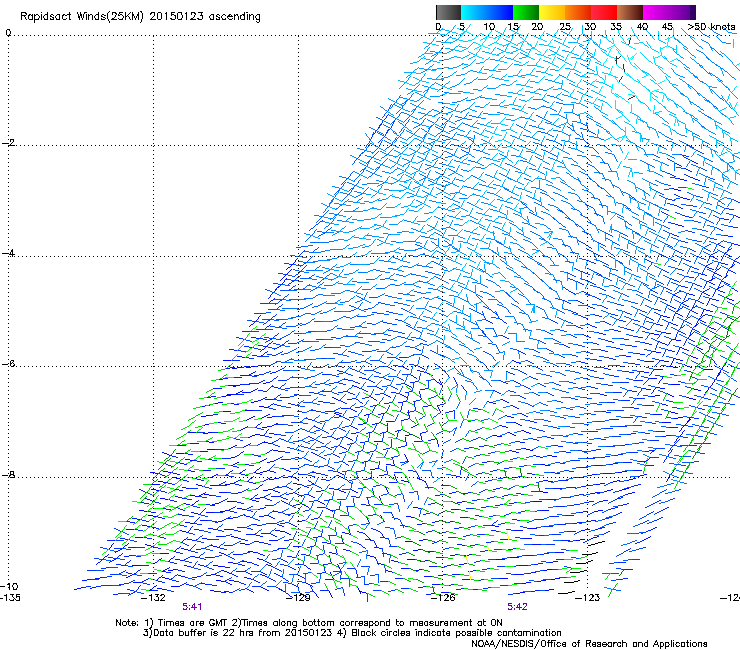Click the latitude label '-2' on left axis
Viewport: 740px width, 650px height.
click(9, 143)
